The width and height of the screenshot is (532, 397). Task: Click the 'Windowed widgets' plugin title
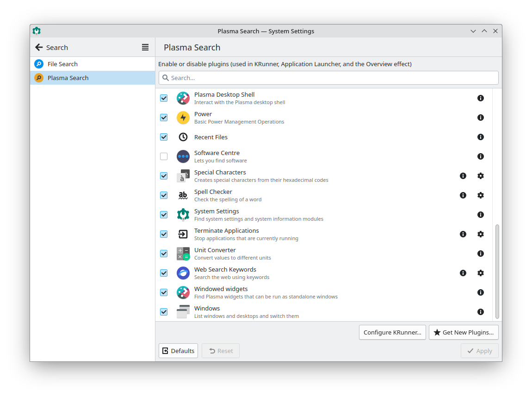(221, 289)
